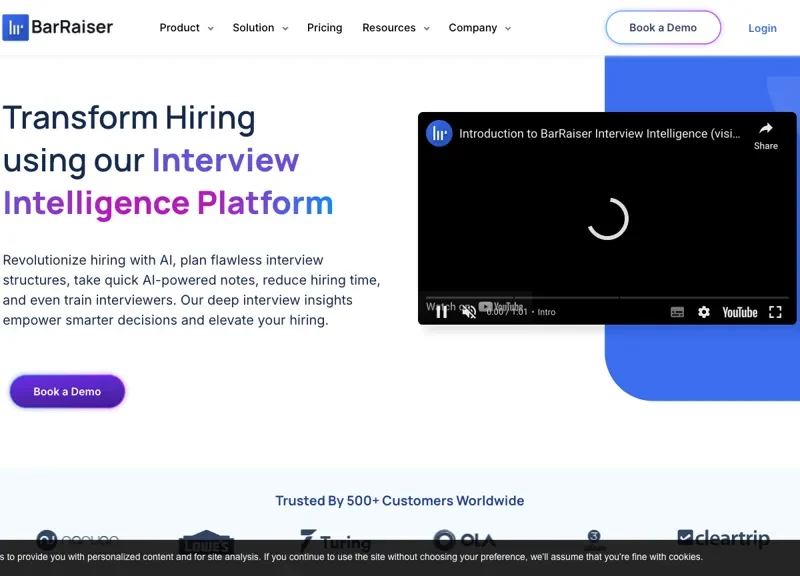Viewport: 800px width, 576px height.
Task: Click the cleartrip customer logo
Action: [x=723, y=538]
